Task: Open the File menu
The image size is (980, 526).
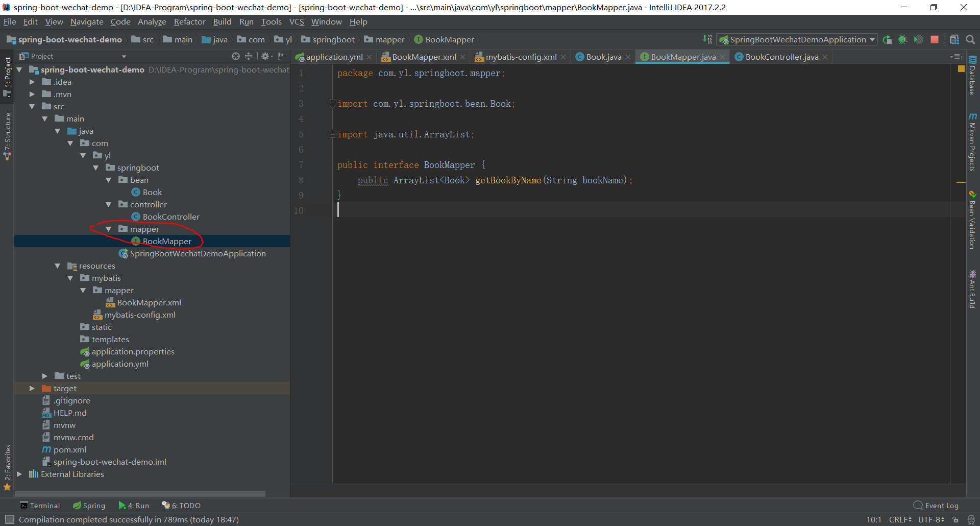Action: pos(10,21)
